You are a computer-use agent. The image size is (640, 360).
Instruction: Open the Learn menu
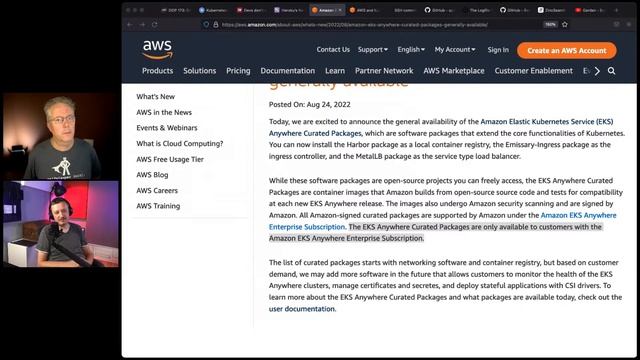335,71
